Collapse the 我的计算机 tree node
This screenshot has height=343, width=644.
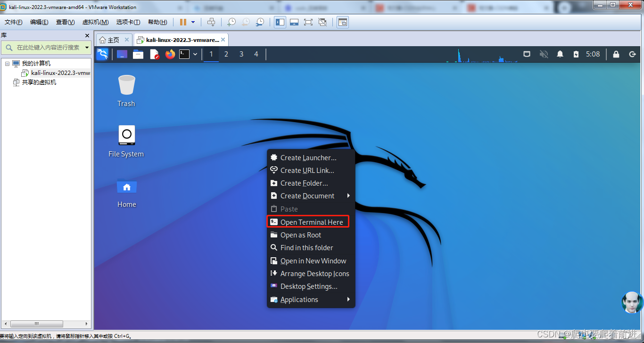[7, 64]
